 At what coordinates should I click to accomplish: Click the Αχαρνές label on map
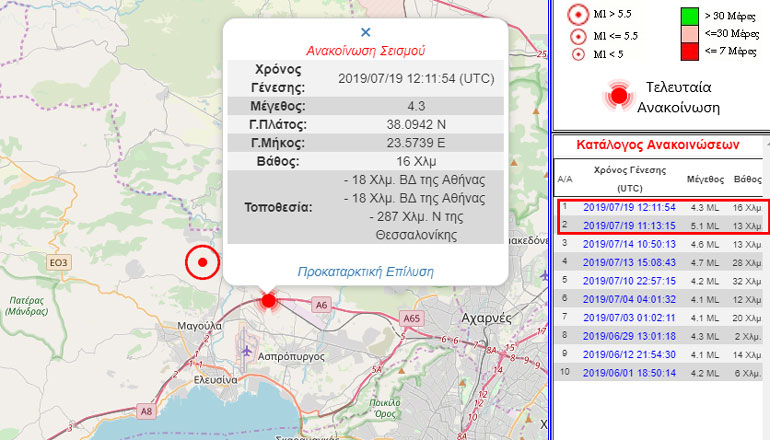point(486,319)
